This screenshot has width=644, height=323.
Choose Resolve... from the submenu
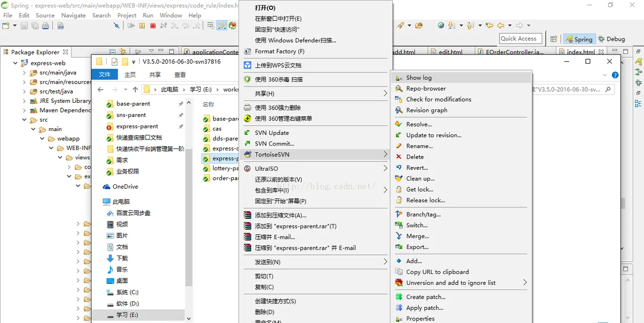click(461, 125)
